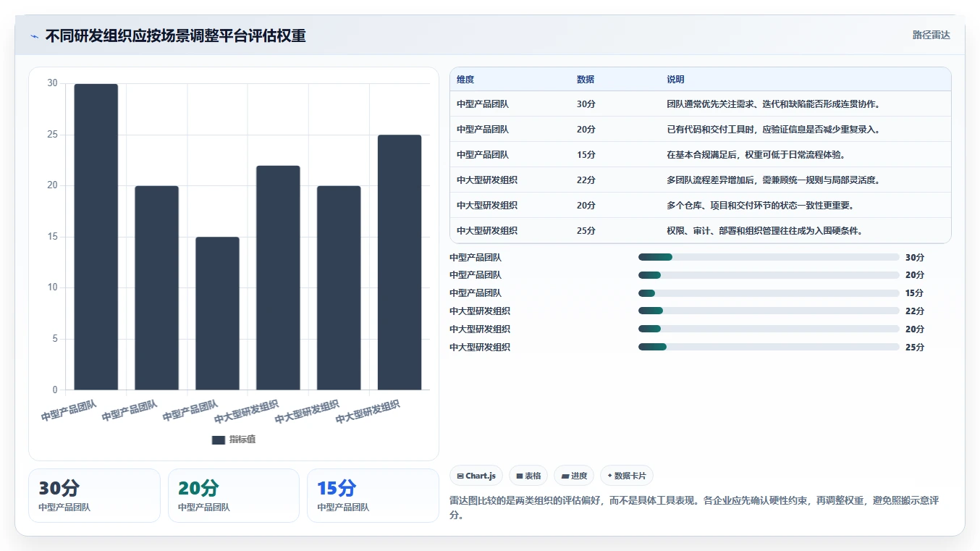
Task: Click description '多个仓库、项目和交付环节的状态一致性更重要。'
Action: tap(761, 206)
